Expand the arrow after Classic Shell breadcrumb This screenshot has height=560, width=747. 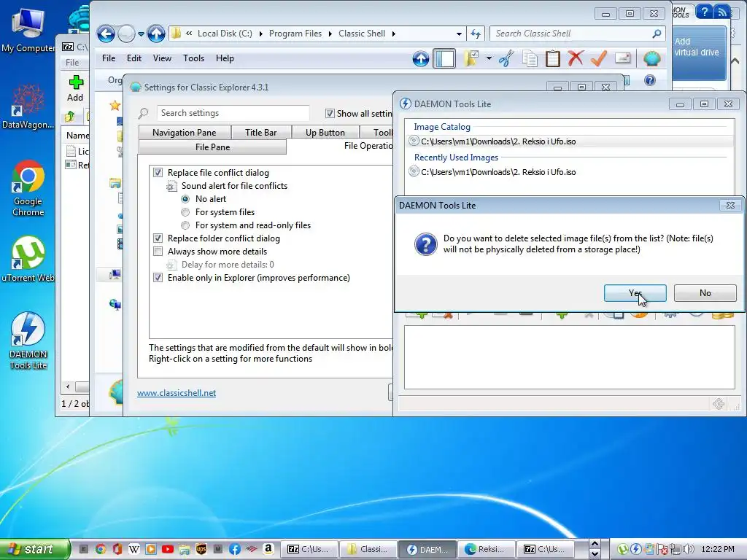(393, 34)
